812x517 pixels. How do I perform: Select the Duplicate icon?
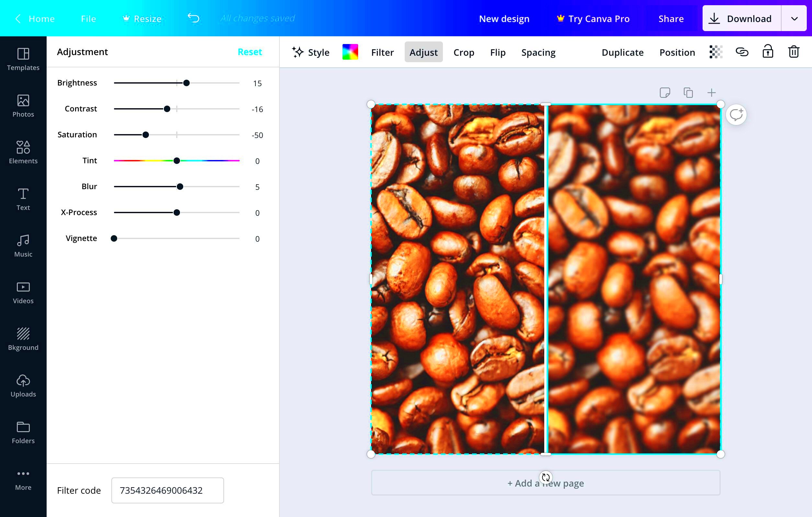688,92
